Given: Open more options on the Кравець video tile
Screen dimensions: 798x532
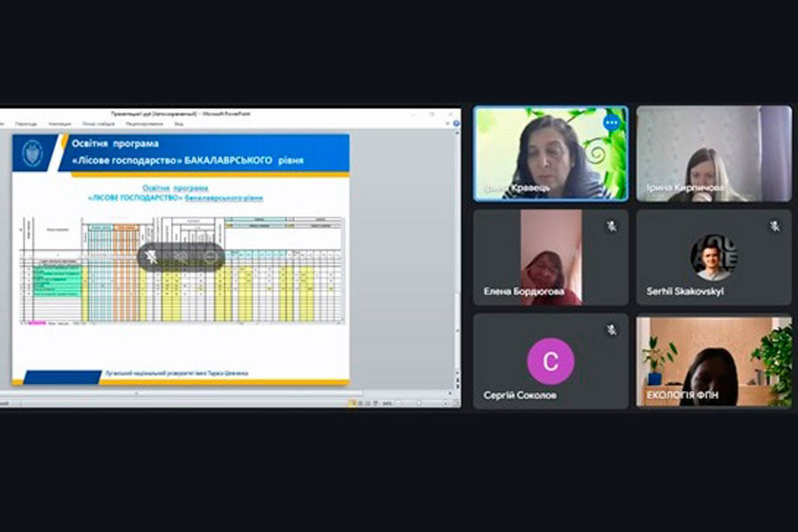Looking at the screenshot, I should [x=611, y=122].
